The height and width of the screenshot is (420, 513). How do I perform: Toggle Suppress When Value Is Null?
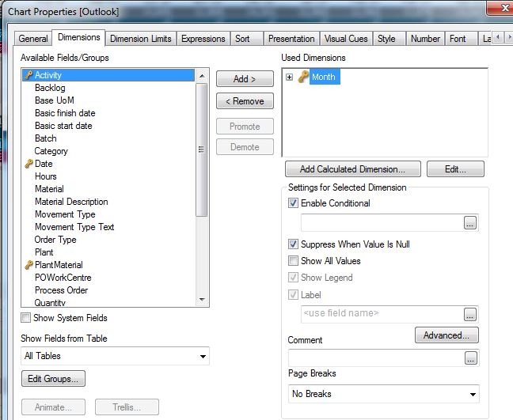click(293, 244)
